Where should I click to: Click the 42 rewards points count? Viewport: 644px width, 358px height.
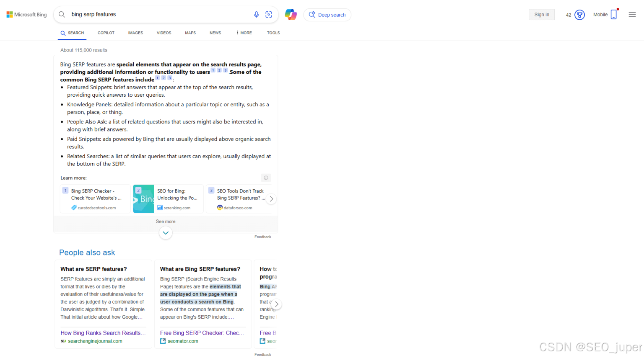(x=569, y=15)
